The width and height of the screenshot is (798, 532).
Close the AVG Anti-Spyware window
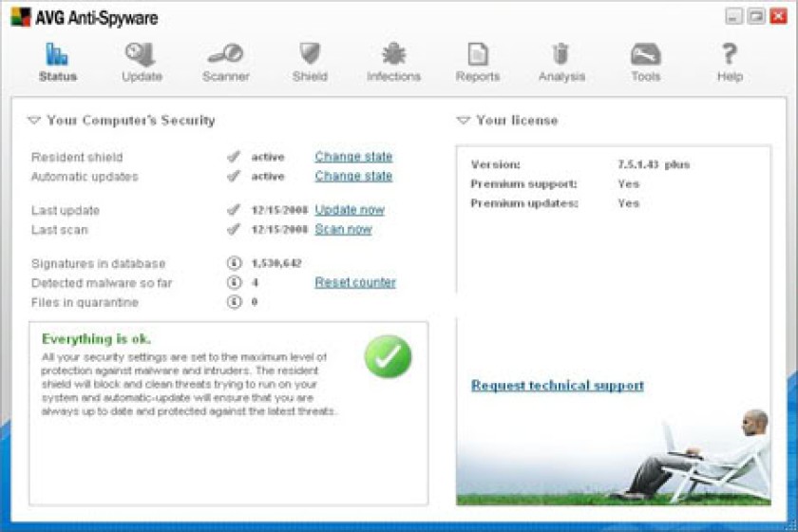coord(779,16)
